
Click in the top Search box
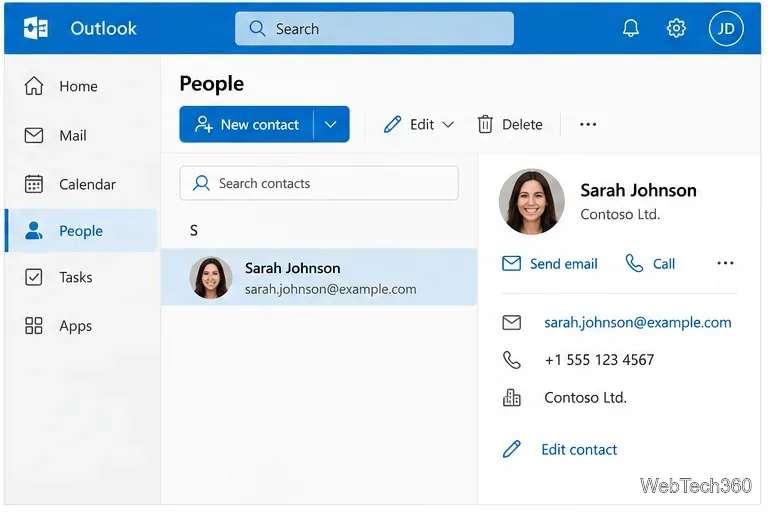pos(374,29)
